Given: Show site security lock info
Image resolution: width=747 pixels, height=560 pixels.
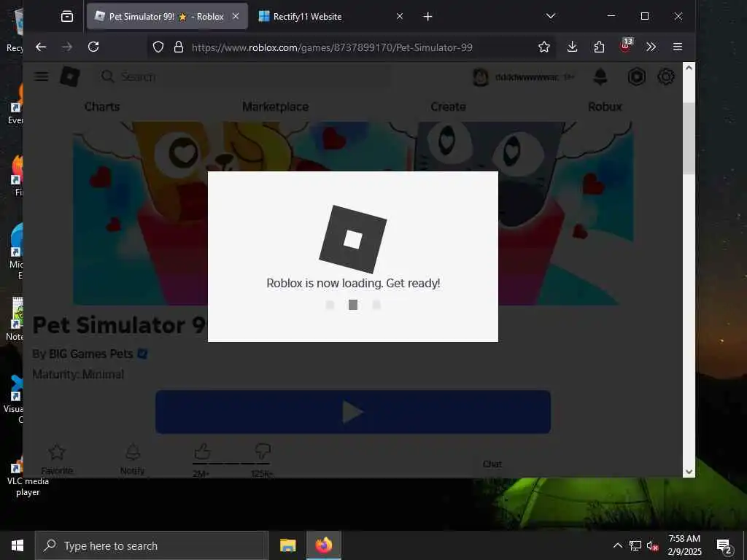Looking at the screenshot, I should [179, 47].
